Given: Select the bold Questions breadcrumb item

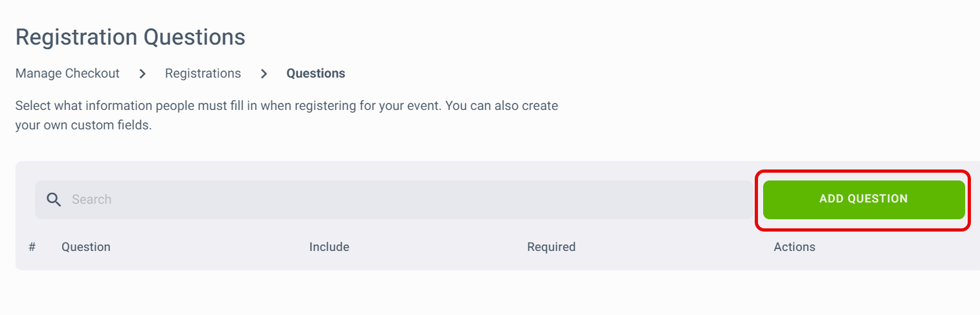Looking at the screenshot, I should coord(316,74).
